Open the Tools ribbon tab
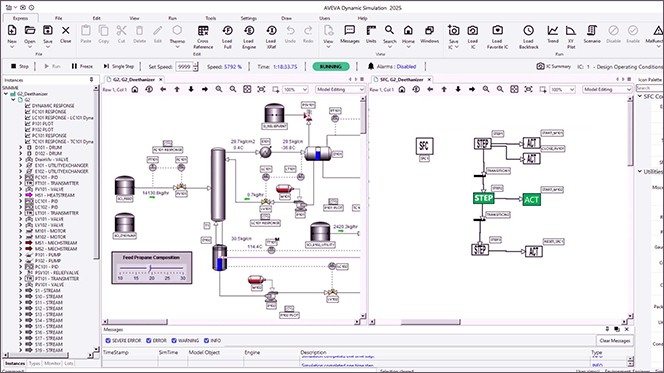Screen dimensions: 664x373 (210, 18)
